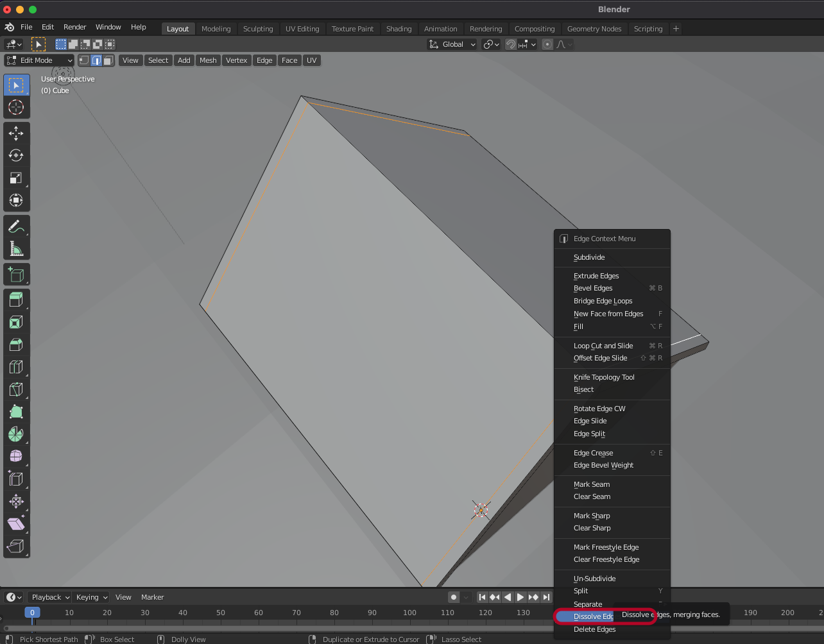824x644 pixels.
Task: Open the Edge header menu
Action: click(x=264, y=60)
